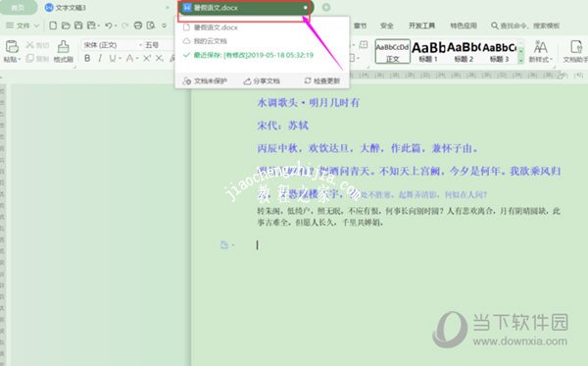Click the search magnifier icon
This screenshot has width=588, height=366.
(495, 26)
